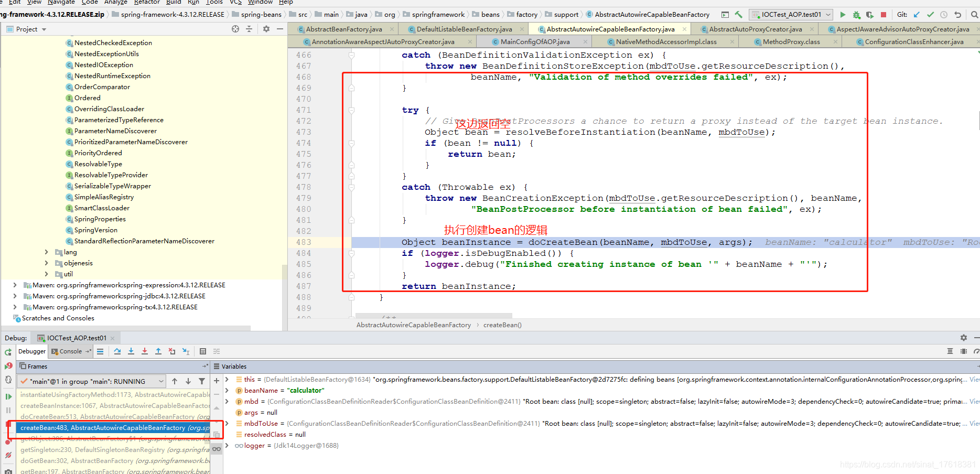Click red Stop button in top toolbar
The image size is (980, 474).
[884, 15]
